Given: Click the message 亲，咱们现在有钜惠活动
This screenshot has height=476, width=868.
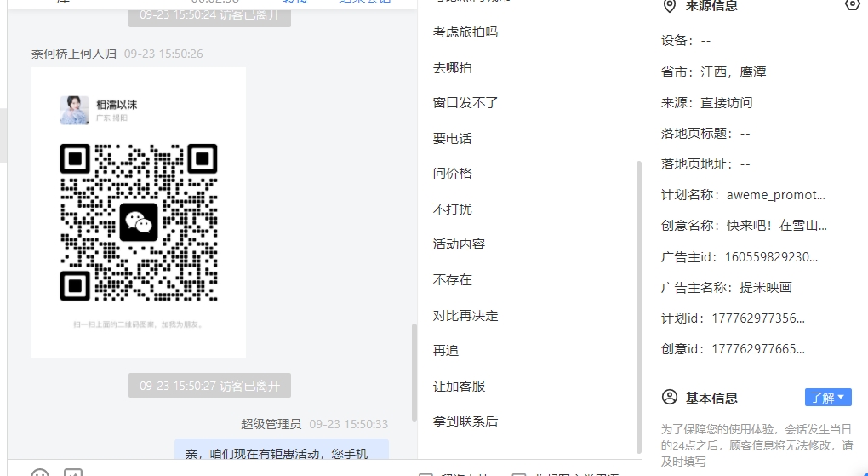Looking at the screenshot, I should coord(281,450).
